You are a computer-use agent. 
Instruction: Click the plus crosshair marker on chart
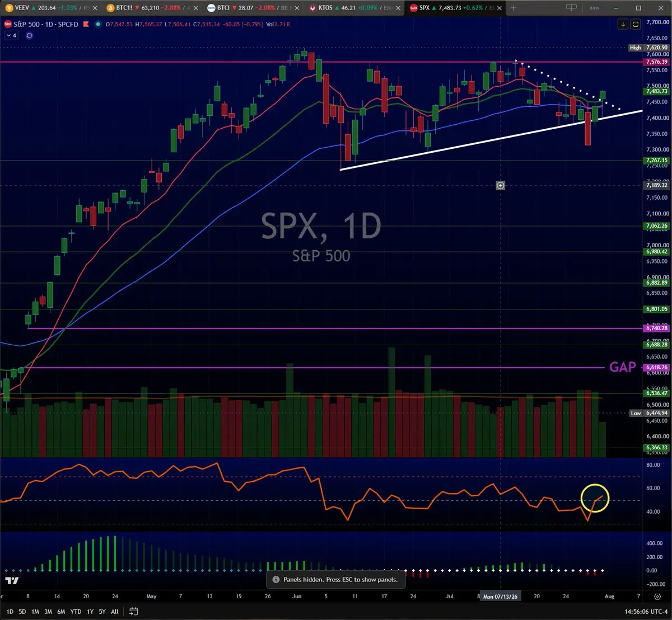(501, 185)
